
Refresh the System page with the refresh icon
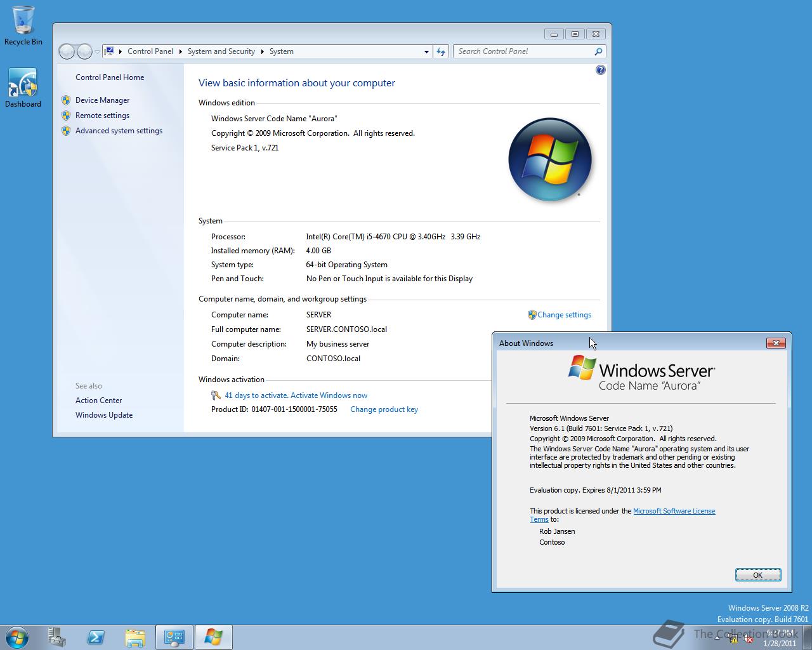coord(441,51)
